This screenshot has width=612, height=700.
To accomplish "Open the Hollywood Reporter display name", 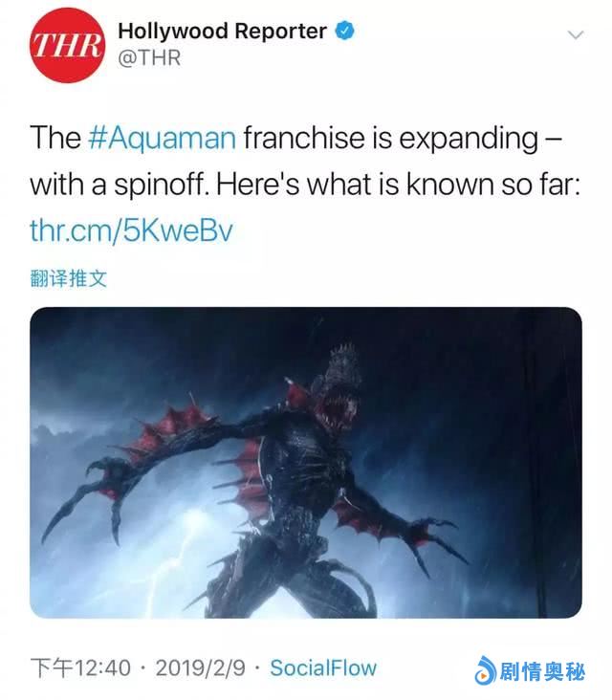I will click(x=222, y=31).
